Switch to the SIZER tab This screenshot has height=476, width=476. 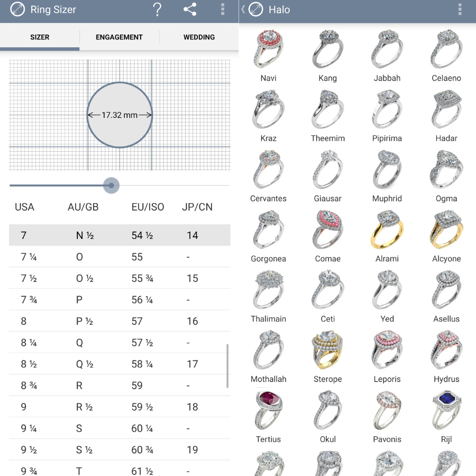(x=40, y=37)
